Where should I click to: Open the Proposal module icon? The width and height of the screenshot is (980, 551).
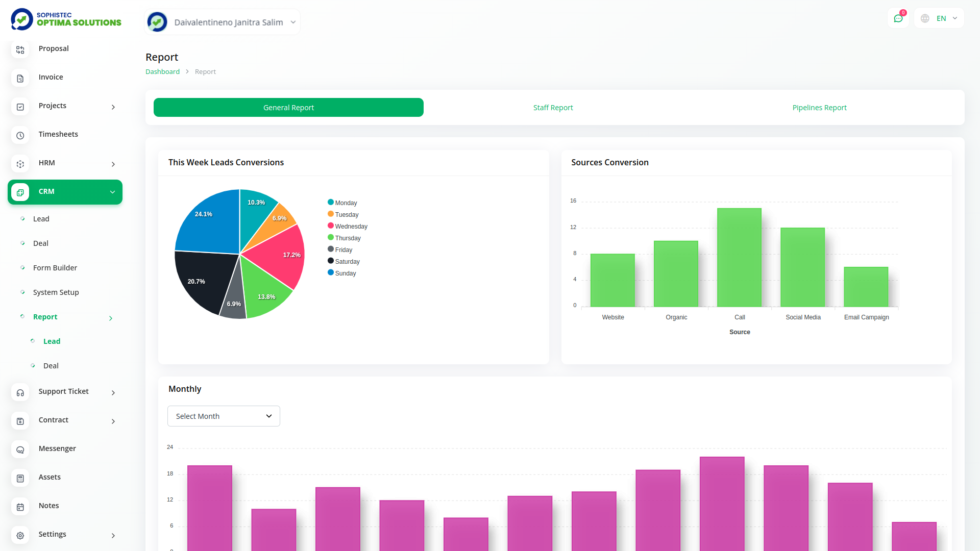coord(20,49)
